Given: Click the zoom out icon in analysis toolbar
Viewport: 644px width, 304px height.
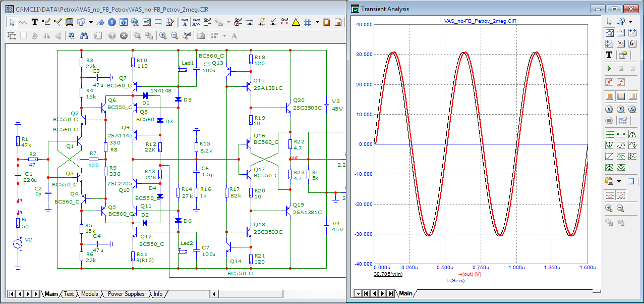Looking at the screenshot, I should tap(621, 208).
